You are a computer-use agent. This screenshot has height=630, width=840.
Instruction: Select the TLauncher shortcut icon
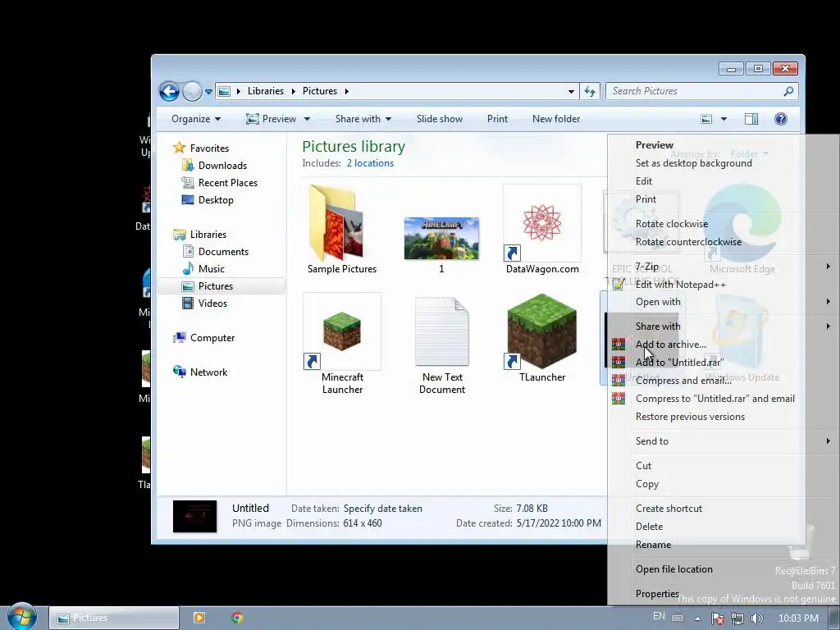point(542,331)
